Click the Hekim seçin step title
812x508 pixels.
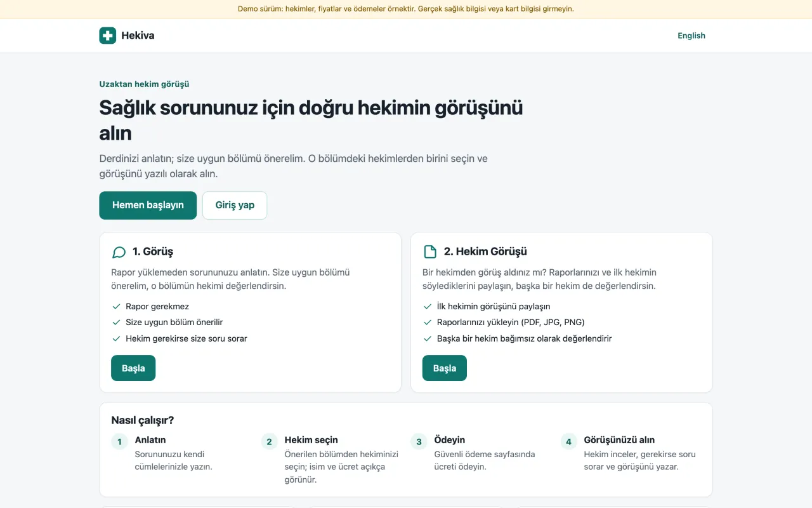tap(311, 439)
